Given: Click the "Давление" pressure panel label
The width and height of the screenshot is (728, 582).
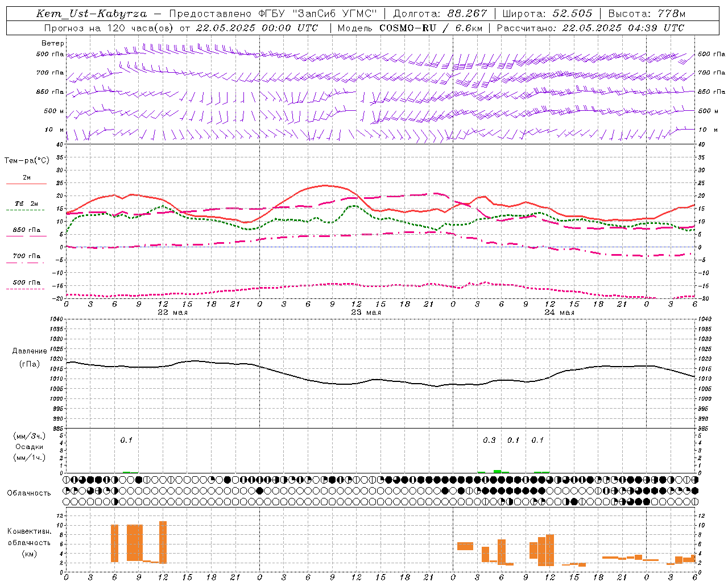Looking at the screenshot, I should (x=30, y=351).
